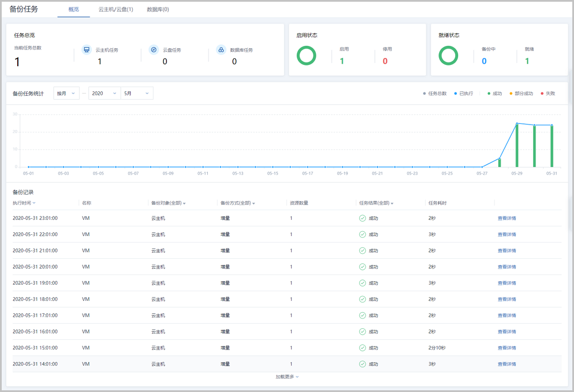Click the database task icon
The width and height of the screenshot is (574, 392).
221,50
